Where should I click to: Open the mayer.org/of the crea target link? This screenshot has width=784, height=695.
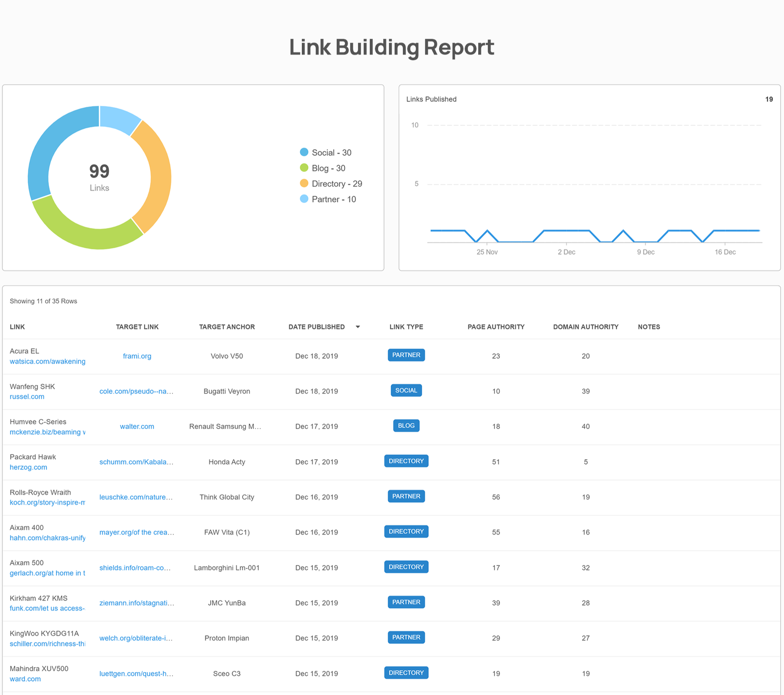(x=137, y=532)
